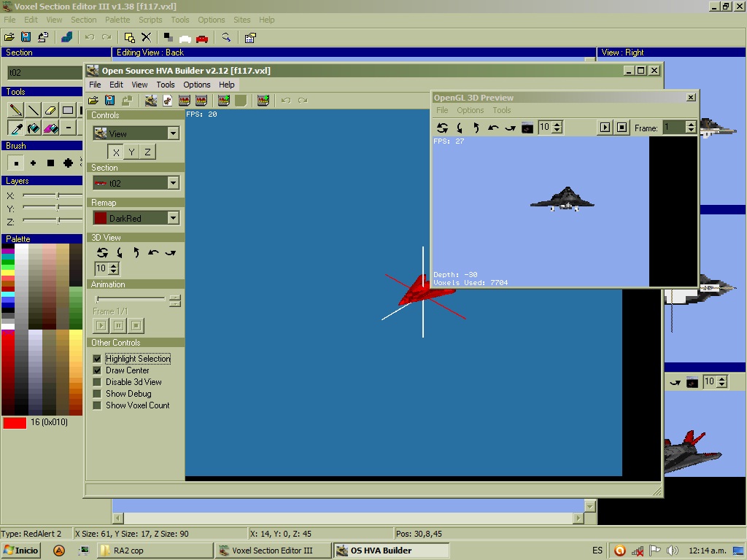The height and width of the screenshot is (560, 747).
Task: Adjust the 3D View rotation step spinner
Action: click(x=113, y=268)
